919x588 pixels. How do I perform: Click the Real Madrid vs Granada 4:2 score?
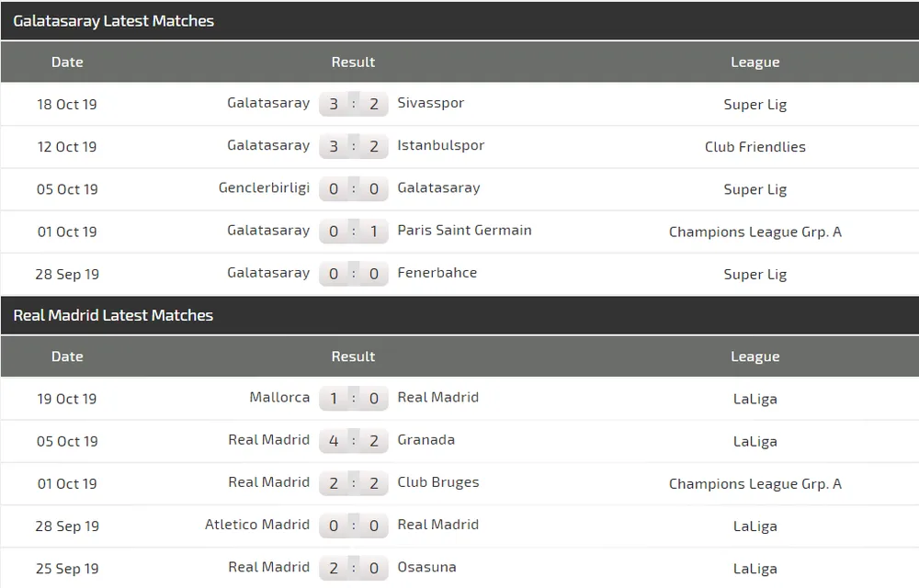click(x=354, y=441)
